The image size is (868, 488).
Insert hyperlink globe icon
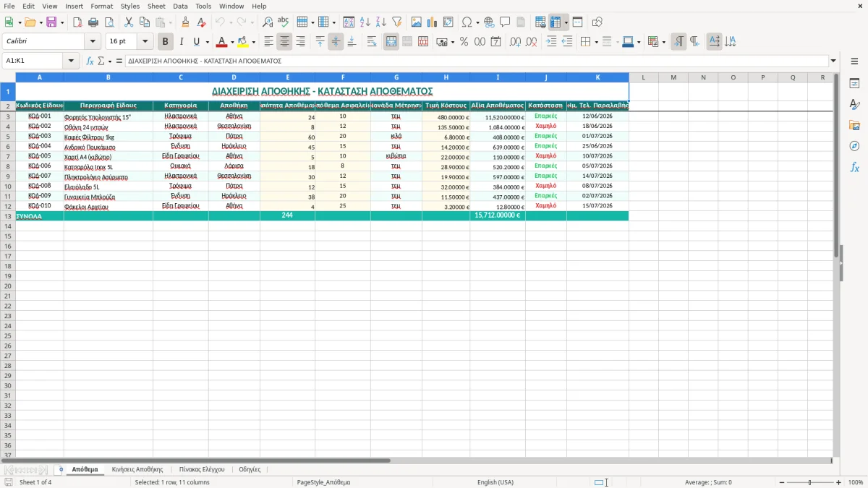click(489, 22)
